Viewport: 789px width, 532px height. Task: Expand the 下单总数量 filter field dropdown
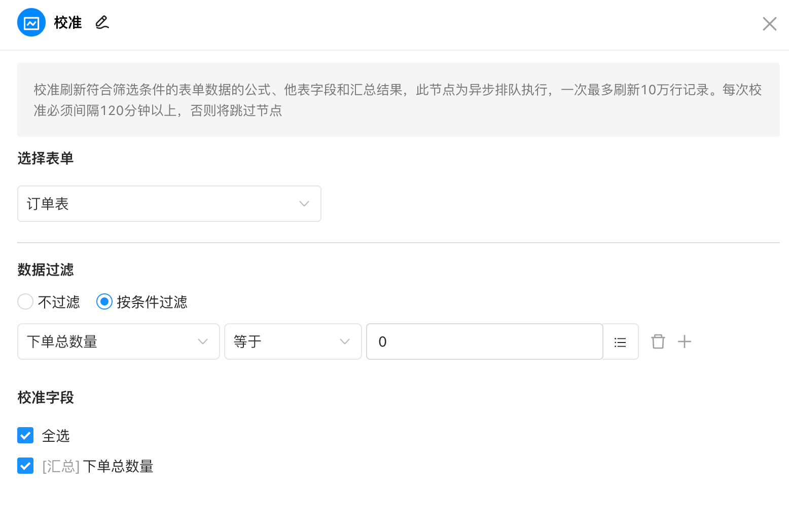(112, 341)
